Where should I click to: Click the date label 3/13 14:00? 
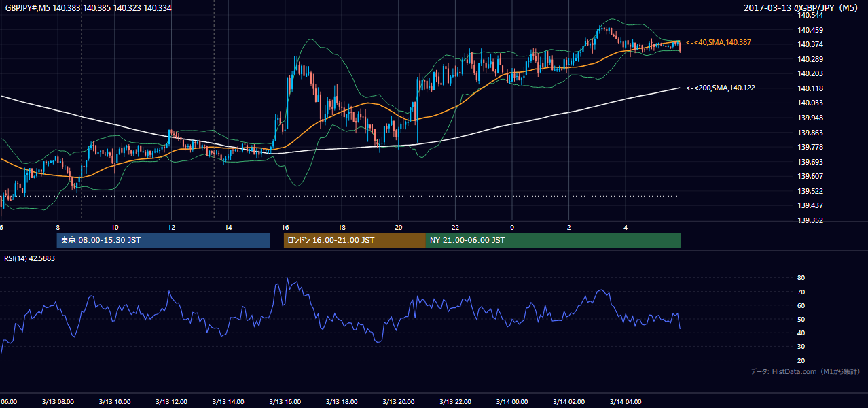(x=228, y=402)
